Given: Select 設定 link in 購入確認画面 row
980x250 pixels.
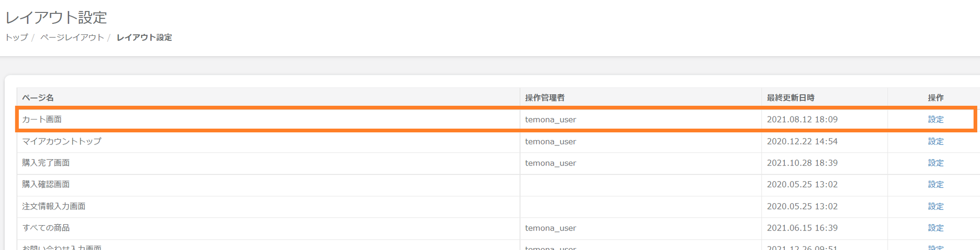Looking at the screenshot, I should click(935, 185).
